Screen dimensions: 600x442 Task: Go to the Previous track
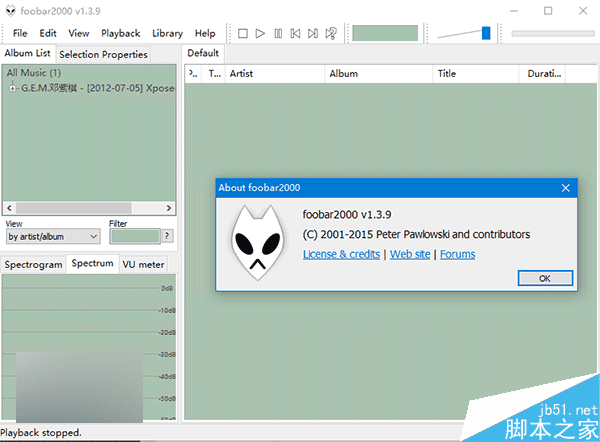(295, 34)
